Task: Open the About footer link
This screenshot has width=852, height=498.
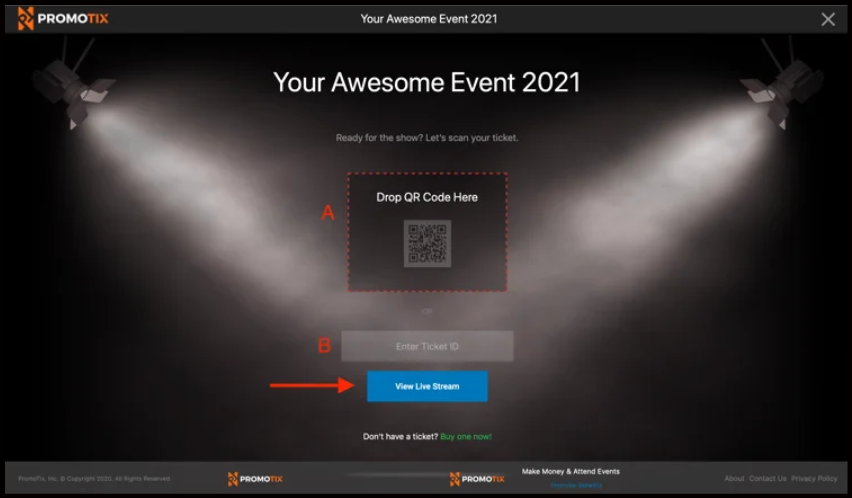Action: click(734, 479)
